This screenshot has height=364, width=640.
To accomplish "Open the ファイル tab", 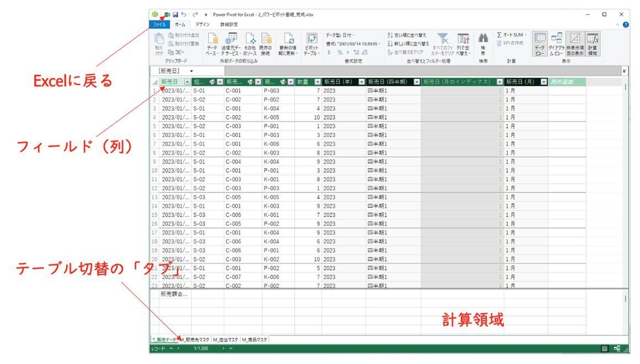I will [159, 24].
